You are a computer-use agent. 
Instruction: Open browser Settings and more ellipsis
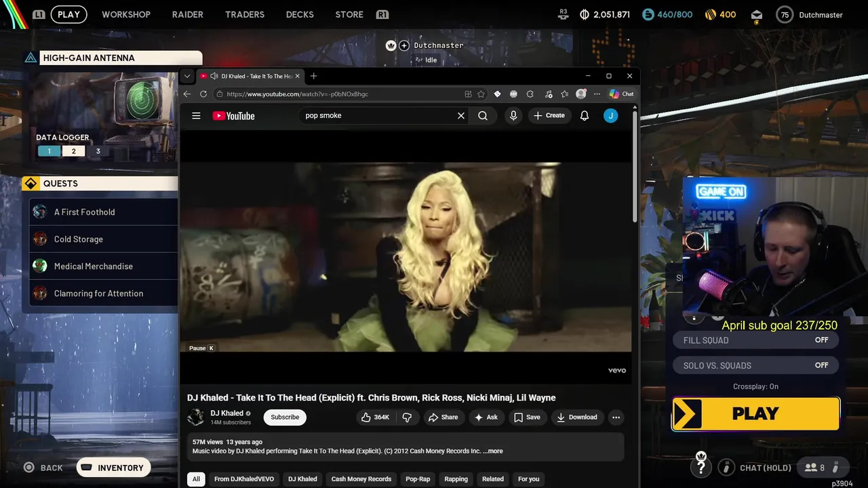coord(597,94)
